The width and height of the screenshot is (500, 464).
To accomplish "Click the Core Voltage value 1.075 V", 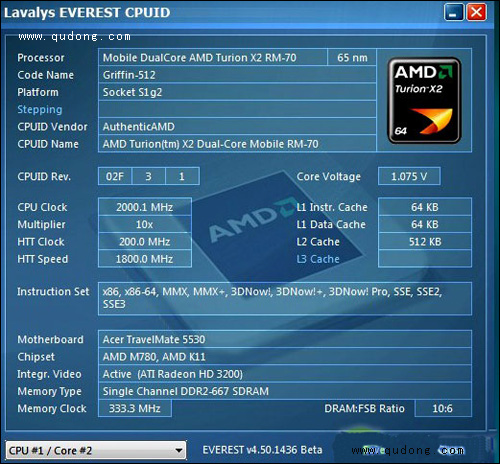I will (x=409, y=176).
